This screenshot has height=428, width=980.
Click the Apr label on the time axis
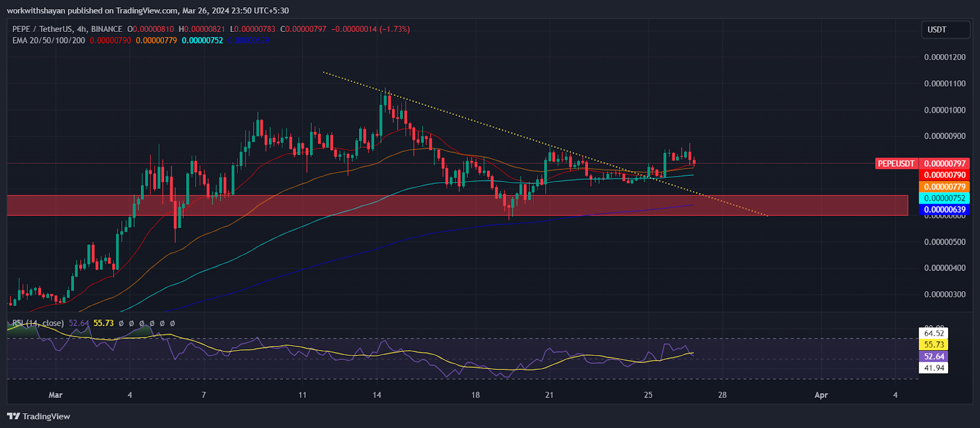[x=821, y=395]
